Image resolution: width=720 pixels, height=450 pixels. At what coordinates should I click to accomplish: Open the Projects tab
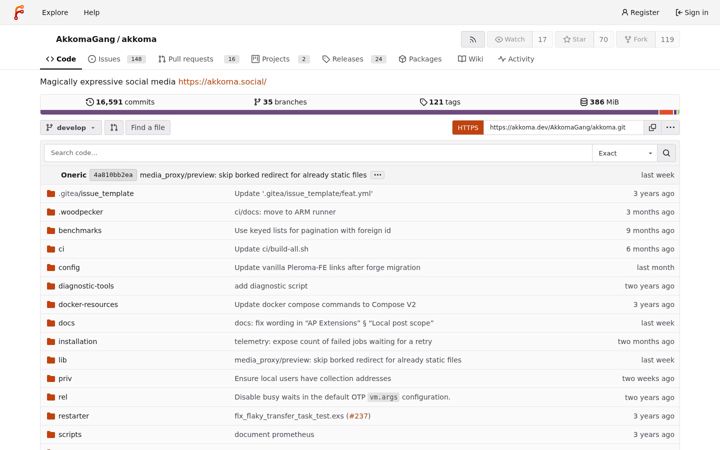tap(281, 59)
